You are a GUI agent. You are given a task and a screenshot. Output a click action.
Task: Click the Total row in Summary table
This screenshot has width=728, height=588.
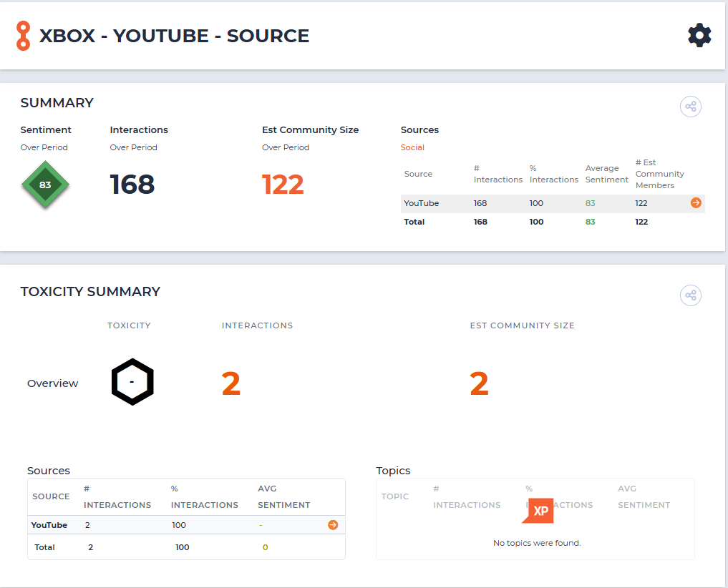tap(553, 222)
